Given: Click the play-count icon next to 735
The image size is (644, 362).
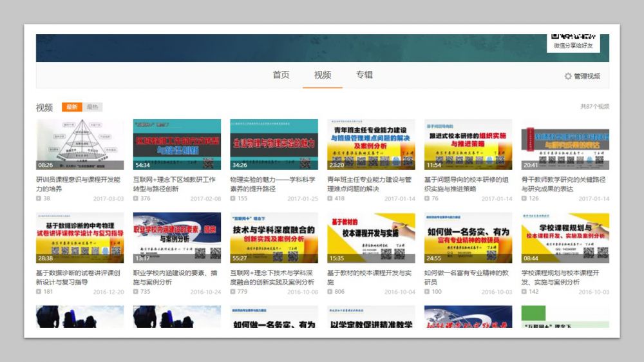Looking at the screenshot, I should tap(136, 292).
